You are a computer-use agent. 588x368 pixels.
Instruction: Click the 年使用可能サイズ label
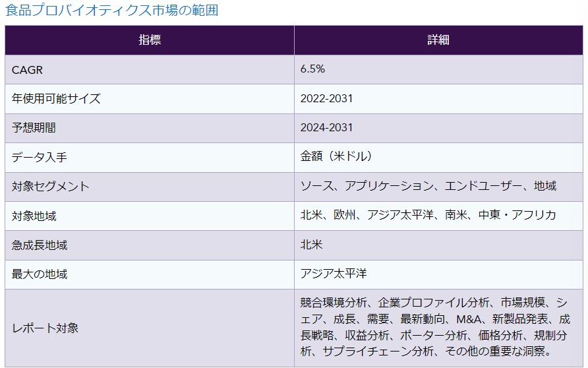coord(56,99)
